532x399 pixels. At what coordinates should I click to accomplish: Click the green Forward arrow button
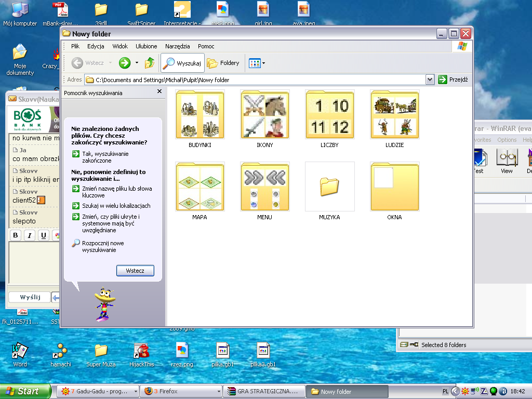point(125,63)
